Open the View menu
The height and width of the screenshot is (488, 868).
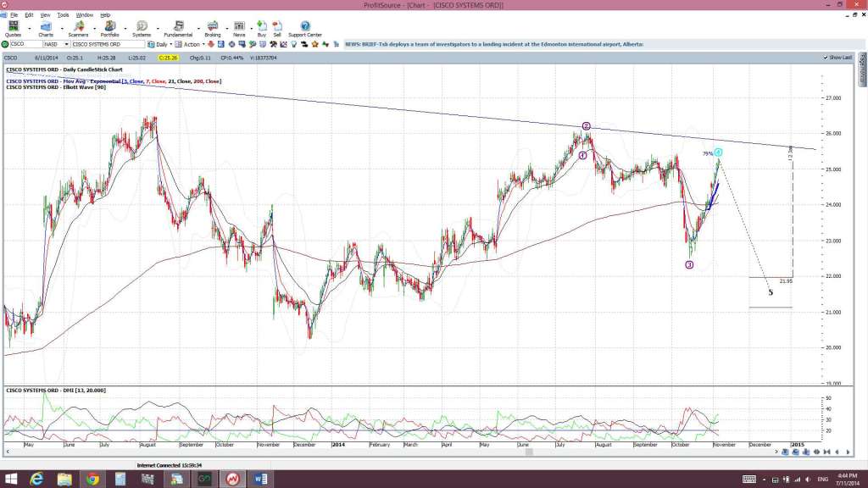tap(46, 15)
